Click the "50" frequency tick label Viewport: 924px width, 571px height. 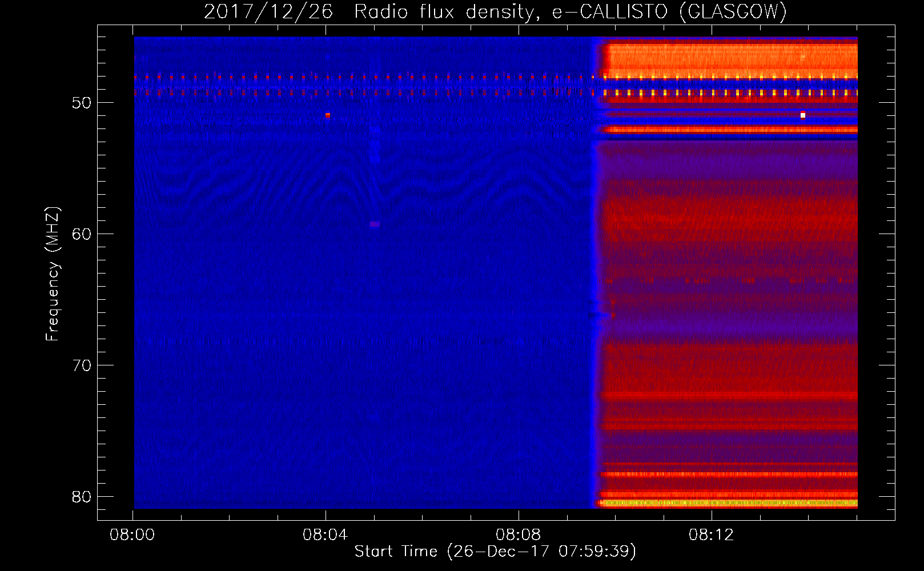82,103
